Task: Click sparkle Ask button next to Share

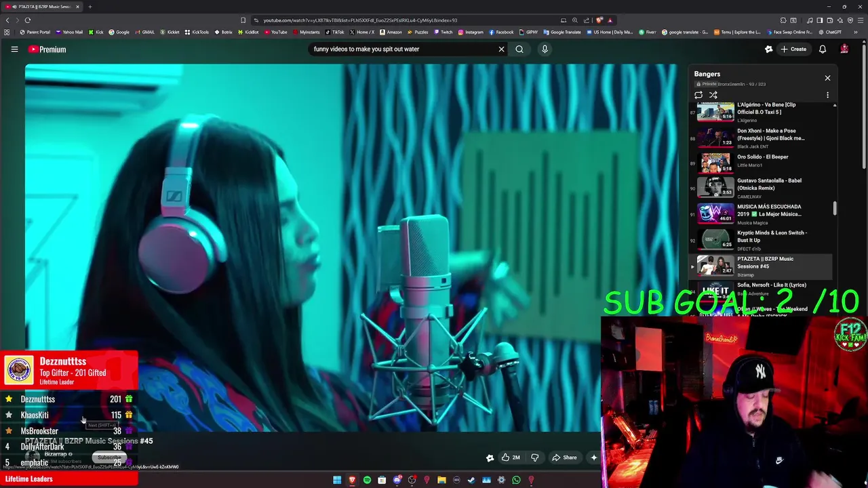Action: click(x=594, y=457)
